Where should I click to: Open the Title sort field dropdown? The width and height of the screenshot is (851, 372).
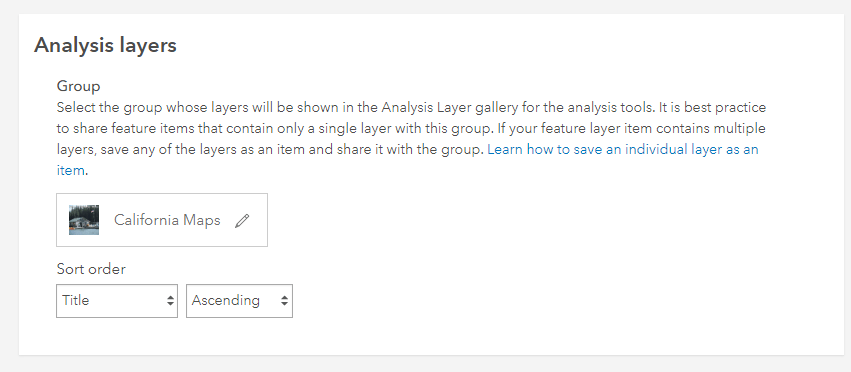click(x=117, y=300)
